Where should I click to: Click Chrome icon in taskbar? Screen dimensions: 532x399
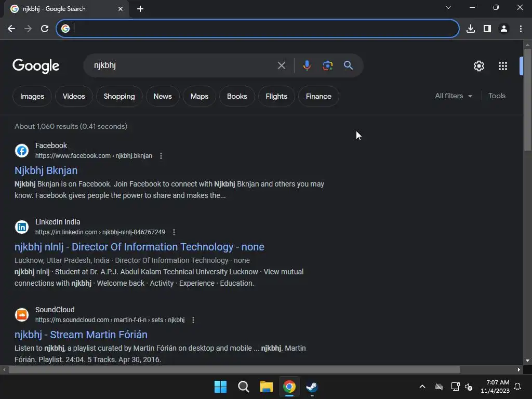pos(289,387)
